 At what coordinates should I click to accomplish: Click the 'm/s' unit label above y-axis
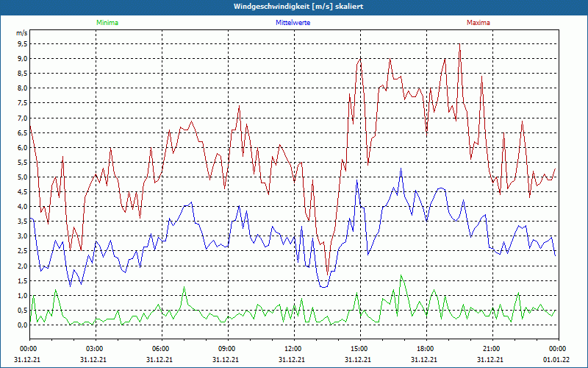(x=22, y=33)
